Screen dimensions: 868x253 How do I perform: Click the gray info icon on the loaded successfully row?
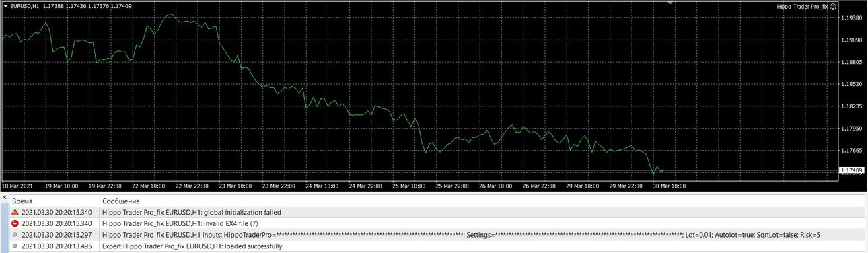(x=15, y=246)
